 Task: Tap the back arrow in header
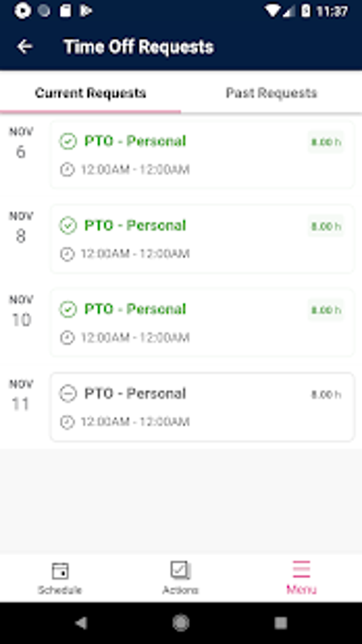click(25, 47)
